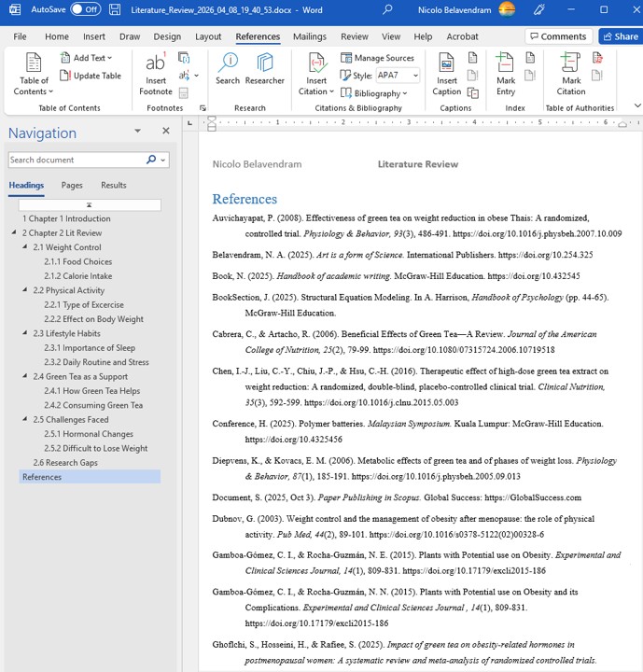The image size is (643, 672).
Task: Go to 2.6 Research Gaps heading
Action: coord(65,462)
